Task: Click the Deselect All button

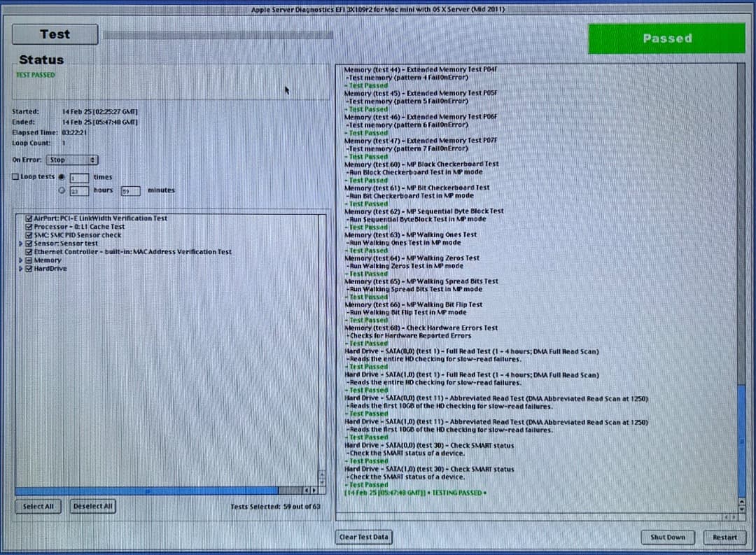Action: pos(92,506)
